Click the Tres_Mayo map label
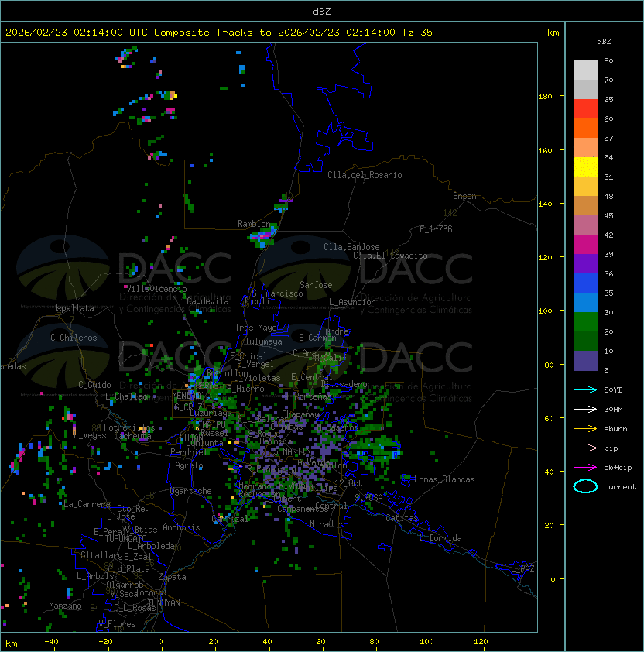The height and width of the screenshot is (652, 644). [255, 328]
